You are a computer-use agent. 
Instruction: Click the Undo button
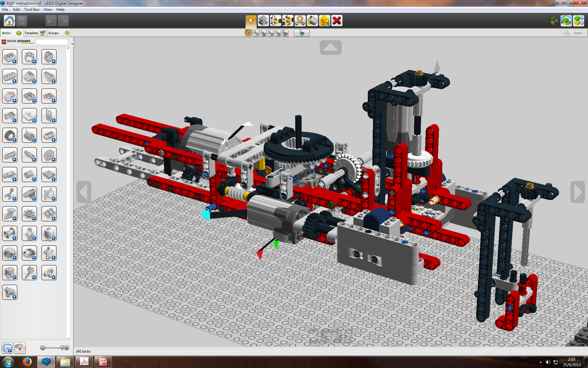[51, 21]
